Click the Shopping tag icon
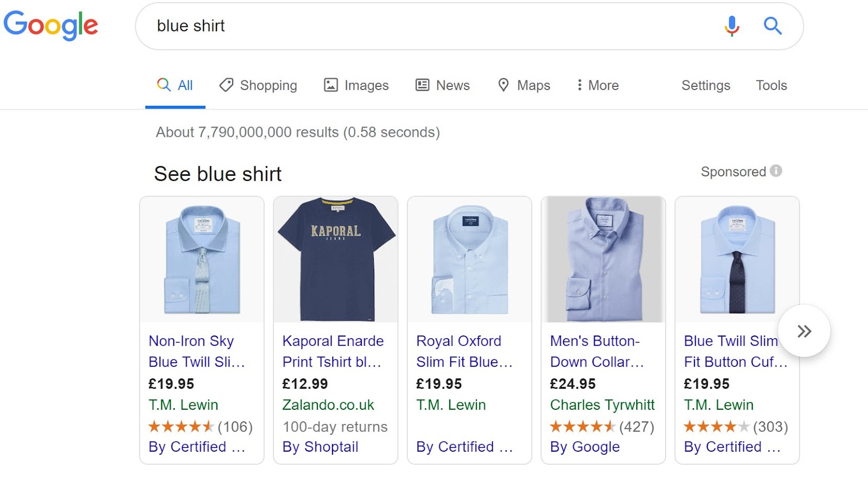 226,85
